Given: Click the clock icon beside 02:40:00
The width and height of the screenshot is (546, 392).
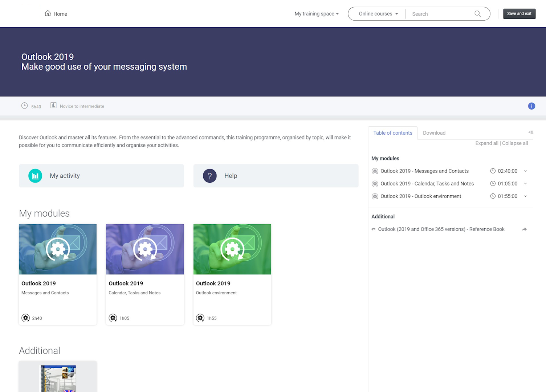Looking at the screenshot, I should click(x=493, y=171).
